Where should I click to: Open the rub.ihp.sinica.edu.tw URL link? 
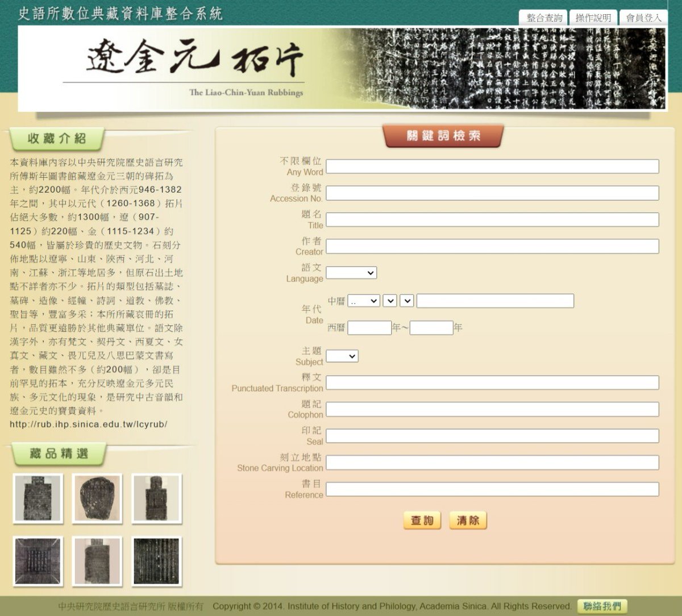coord(88,424)
